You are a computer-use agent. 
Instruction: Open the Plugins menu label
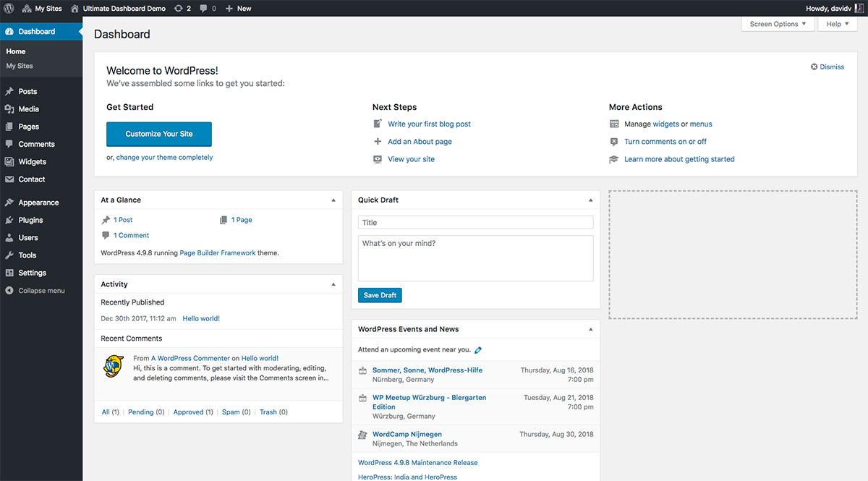click(30, 220)
